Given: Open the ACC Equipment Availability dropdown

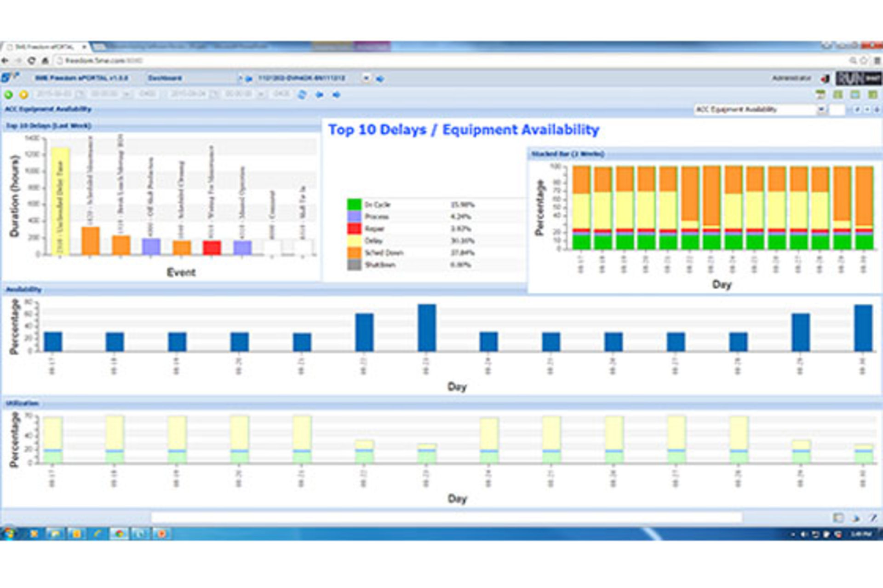Looking at the screenshot, I should point(821,109).
